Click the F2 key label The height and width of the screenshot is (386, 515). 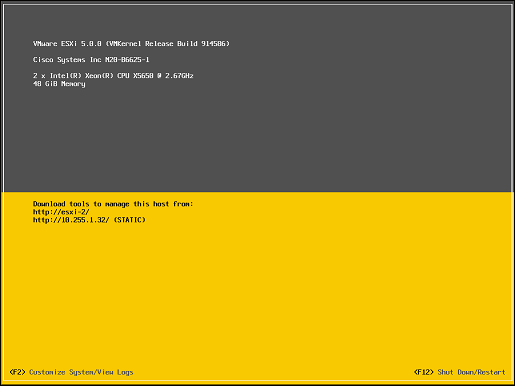17,372
